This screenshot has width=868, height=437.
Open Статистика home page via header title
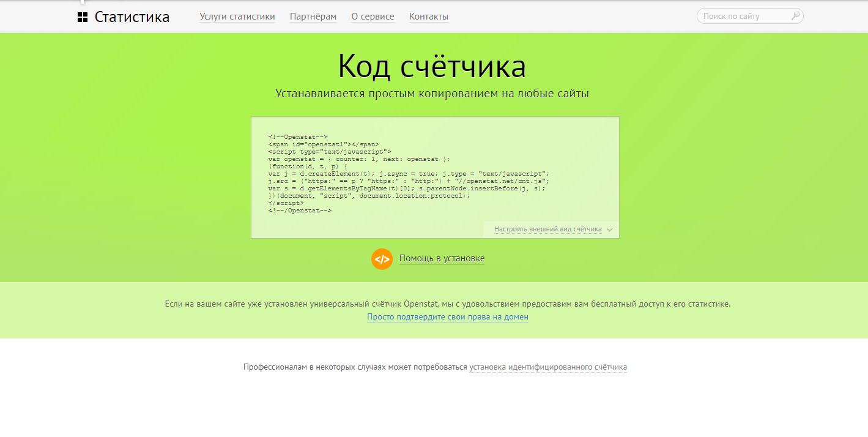pos(132,17)
